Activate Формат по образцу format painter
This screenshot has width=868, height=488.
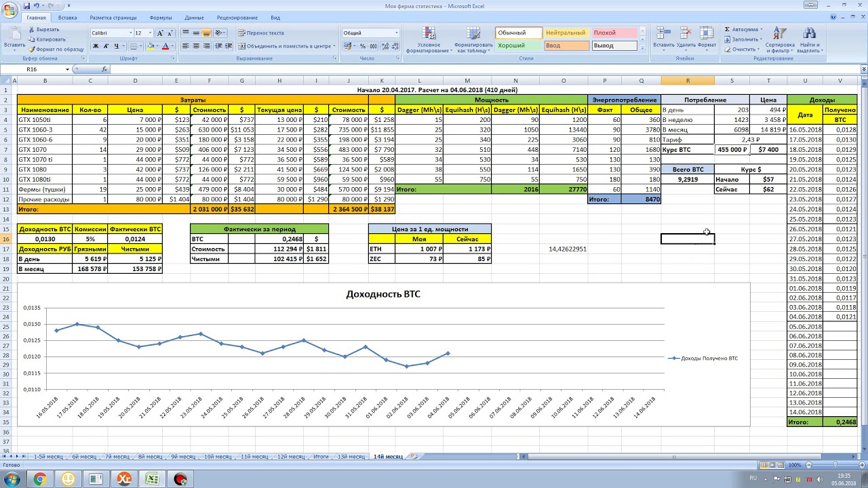(56, 49)
